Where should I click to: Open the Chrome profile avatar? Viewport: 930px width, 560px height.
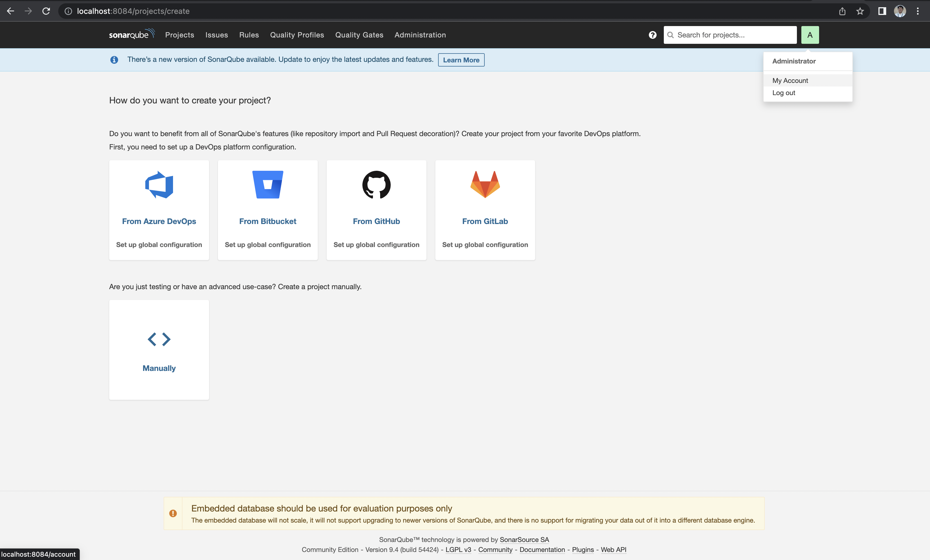point(900,11)
